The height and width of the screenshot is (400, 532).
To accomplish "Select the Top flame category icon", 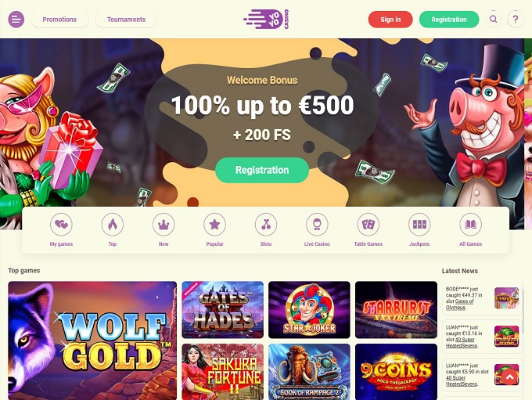I will (x=113, y=224).
